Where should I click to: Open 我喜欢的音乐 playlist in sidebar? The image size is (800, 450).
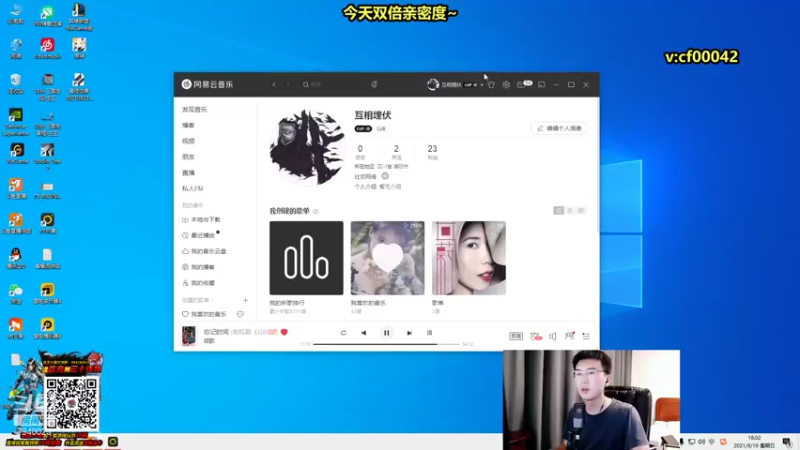[x=204, y=314]
